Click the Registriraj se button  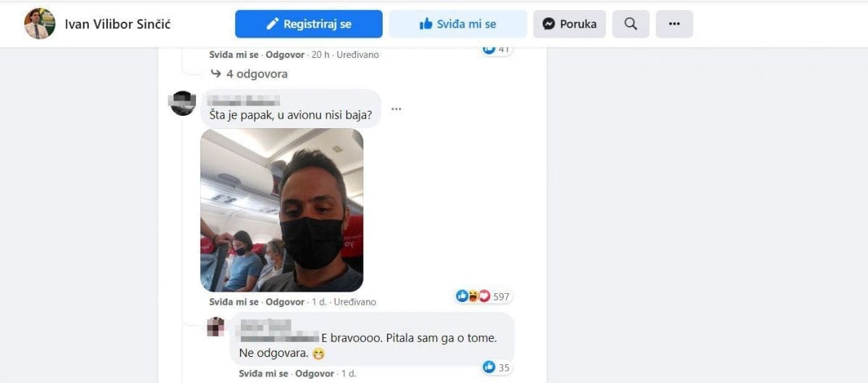(309, 24)
